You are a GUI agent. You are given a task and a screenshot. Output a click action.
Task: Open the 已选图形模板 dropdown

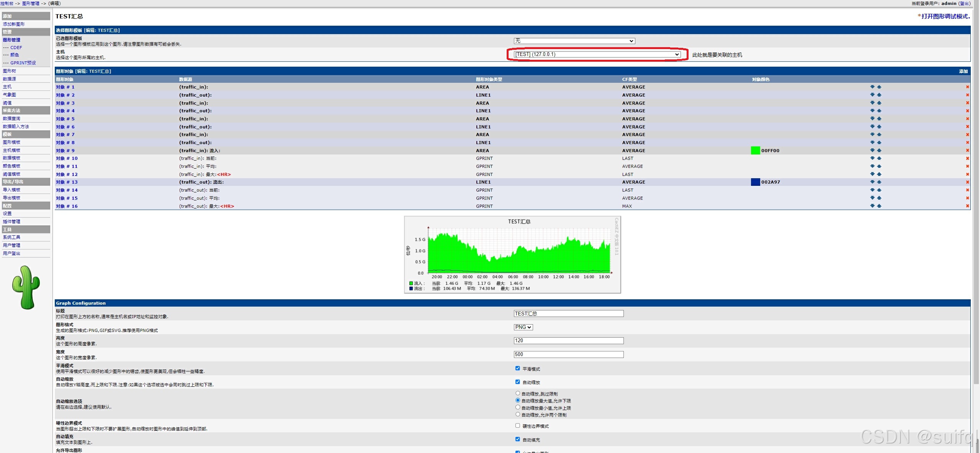574,41
